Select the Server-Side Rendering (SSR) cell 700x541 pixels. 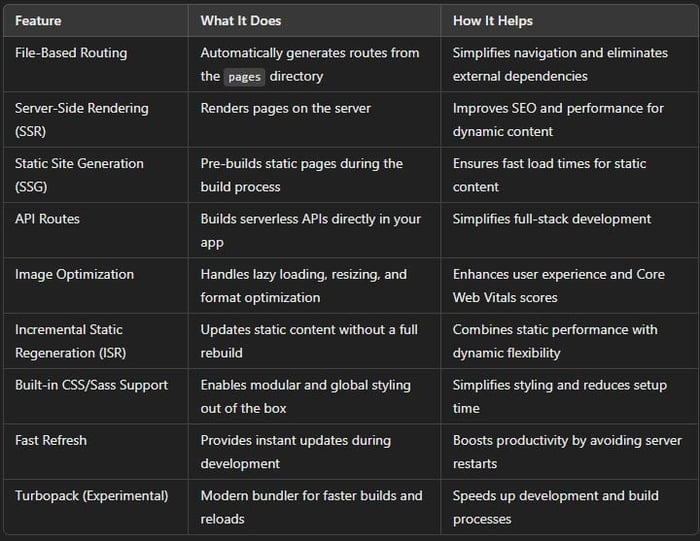96,120
